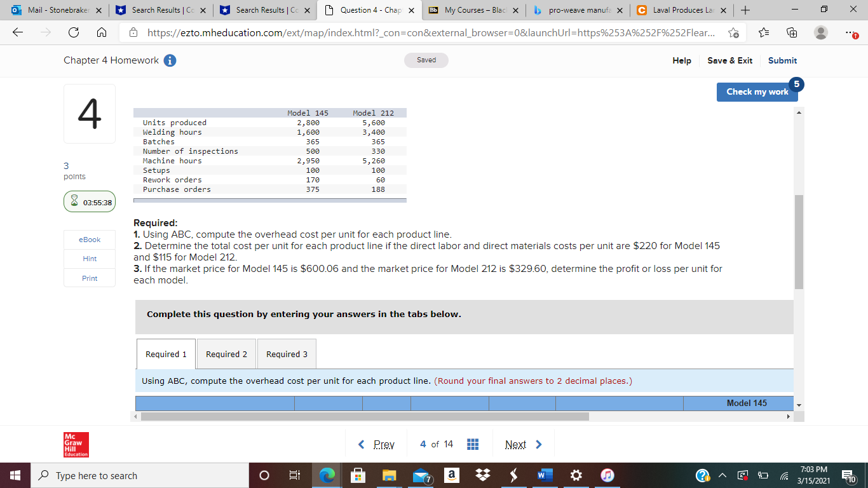This screenshot has width=868, height=488.
Task: Click the Check my work button
Action: click(757, 91)
